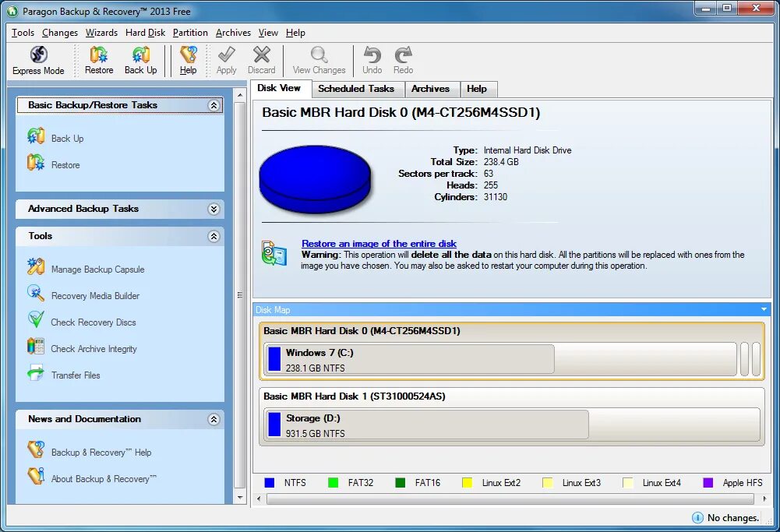Viewport: 780px width, 532px height.
Task: Start Back Up in Basic Tasks sidebar
Action: pos(55,138)
